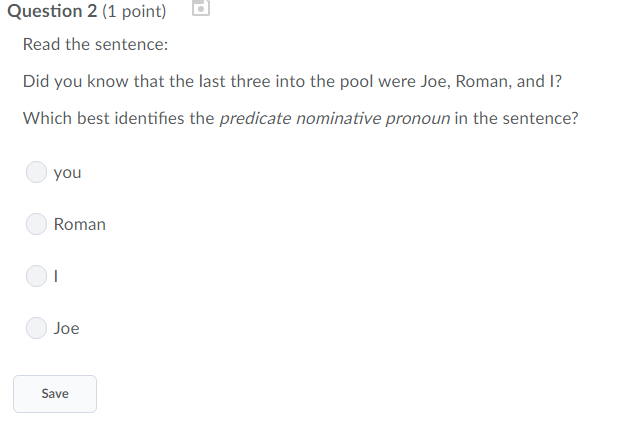Click the 'Joe' answer label text
635x425 pixels.
66,328
